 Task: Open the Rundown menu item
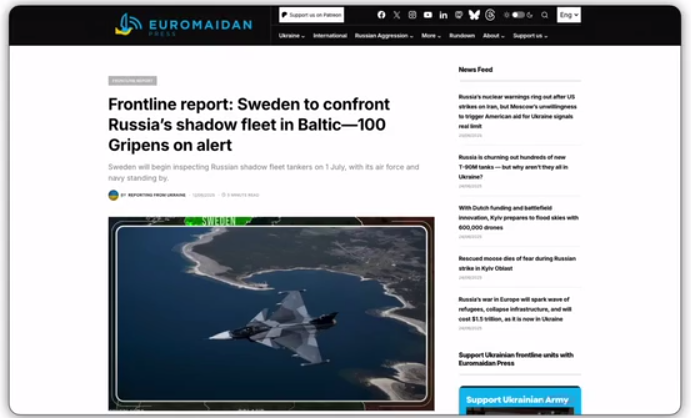coord(462,36)
